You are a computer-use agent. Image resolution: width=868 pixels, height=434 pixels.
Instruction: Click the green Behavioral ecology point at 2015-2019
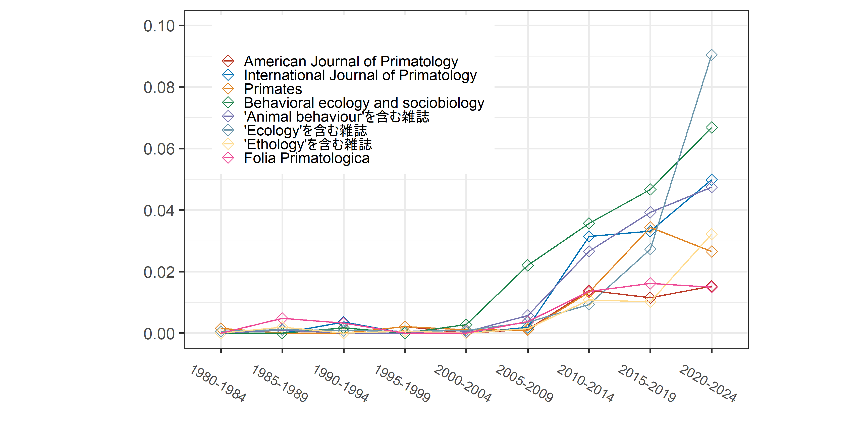(x=650, y=189)
